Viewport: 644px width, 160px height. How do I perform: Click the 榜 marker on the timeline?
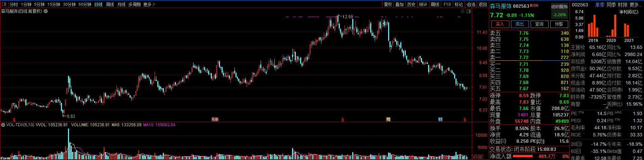(388, 119)
